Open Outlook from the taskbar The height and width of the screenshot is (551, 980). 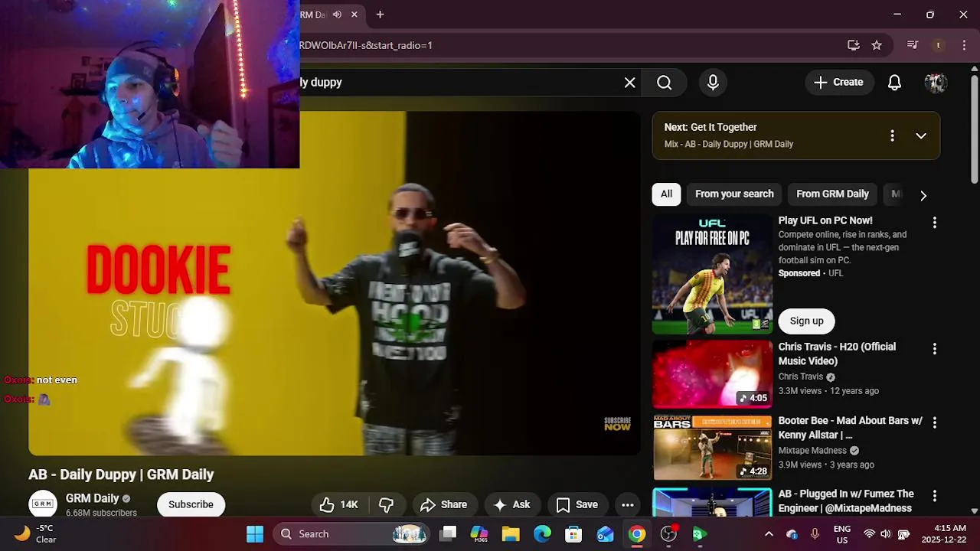(605, 534)
